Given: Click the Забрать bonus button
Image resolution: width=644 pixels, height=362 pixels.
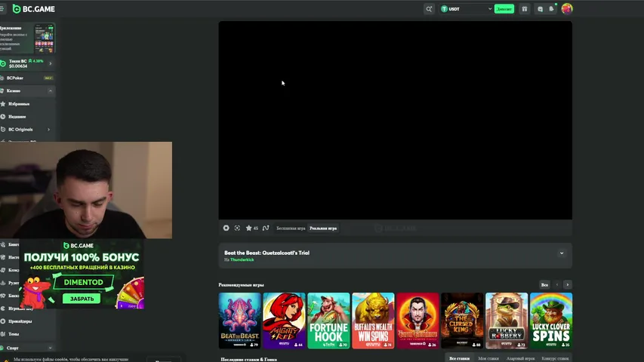Looking at the screenshot, I should pyautogui.click(x=82, y=299).
